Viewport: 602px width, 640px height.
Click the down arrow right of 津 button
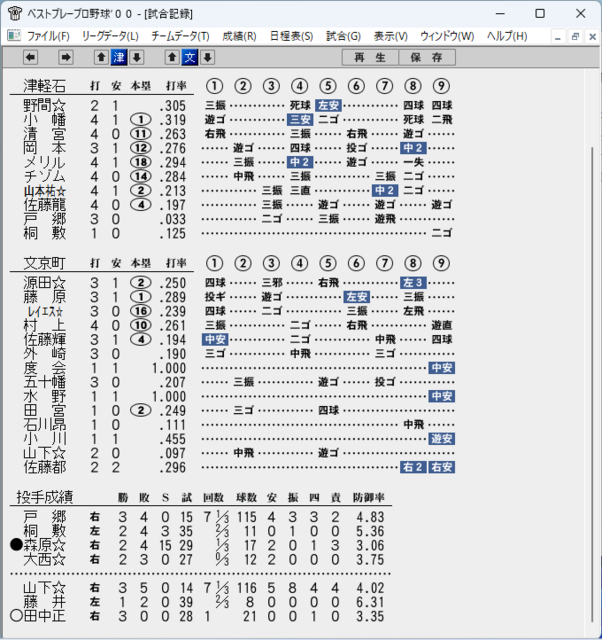point(137,58)
